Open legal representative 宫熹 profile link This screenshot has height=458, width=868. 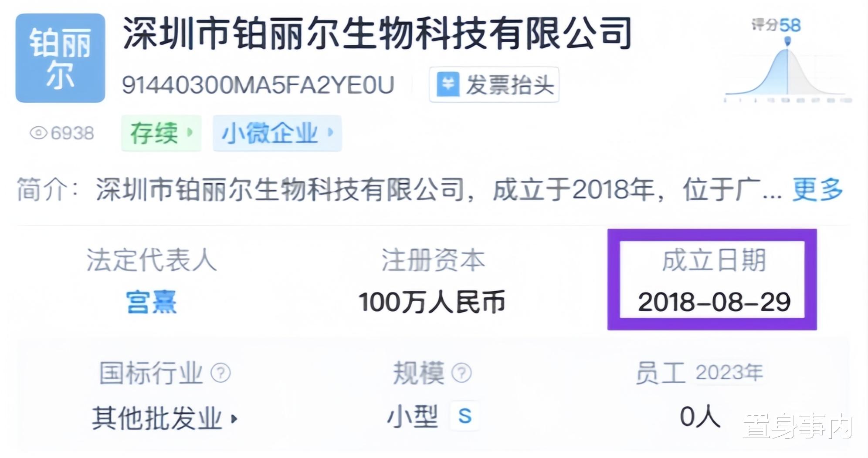coord(151,302)
